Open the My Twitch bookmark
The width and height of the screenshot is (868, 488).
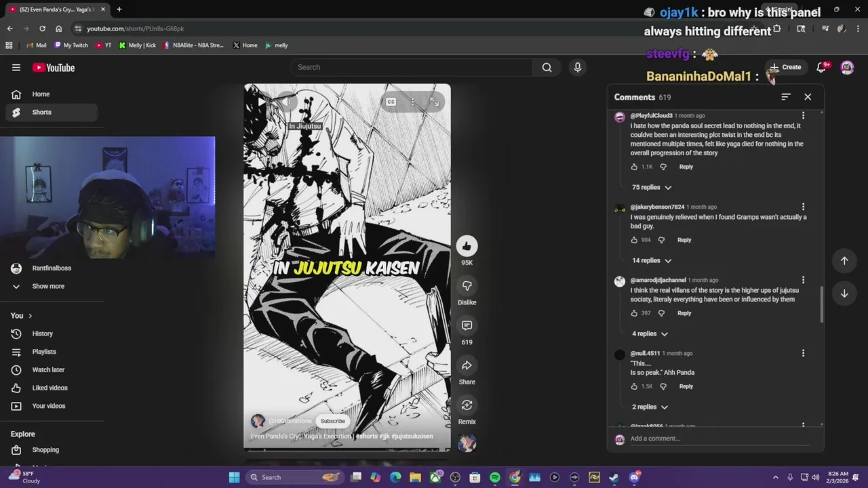tap(71, 45)
